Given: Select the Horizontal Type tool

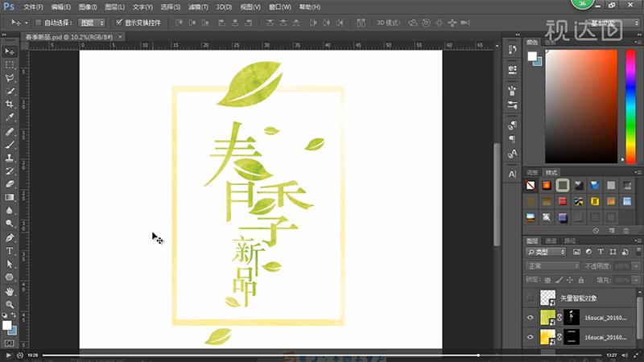Looking at the screenshot, I should point(10,251).
